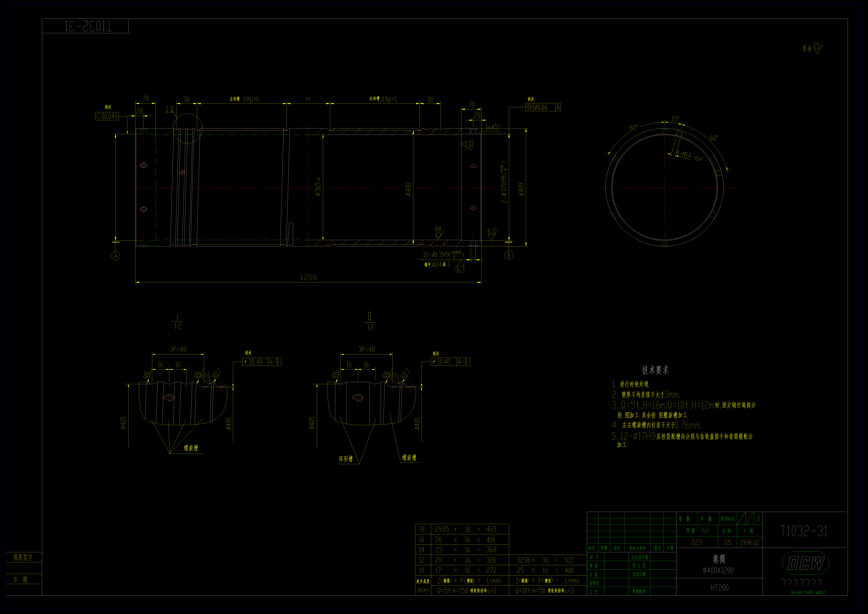
Task: Click the "螺旋槽" label under detail II
Action: (x=409, y=458)
